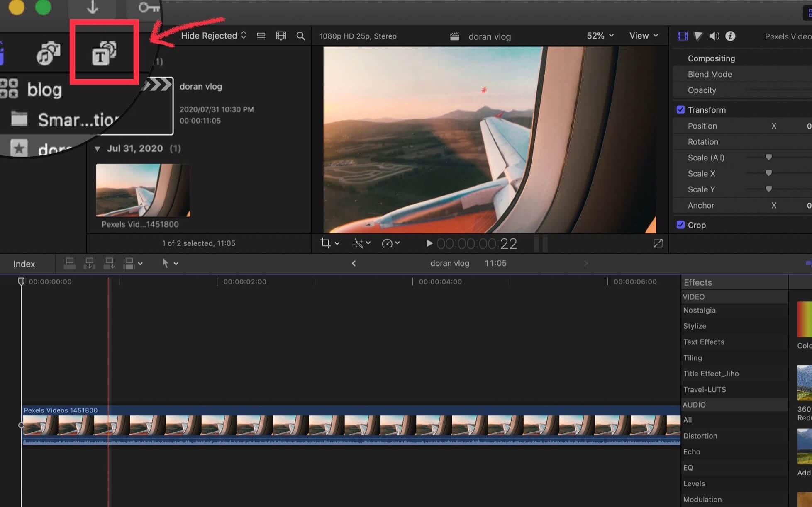
Task: Show the Color inspector triangle icon
Action: coord(698,36)
